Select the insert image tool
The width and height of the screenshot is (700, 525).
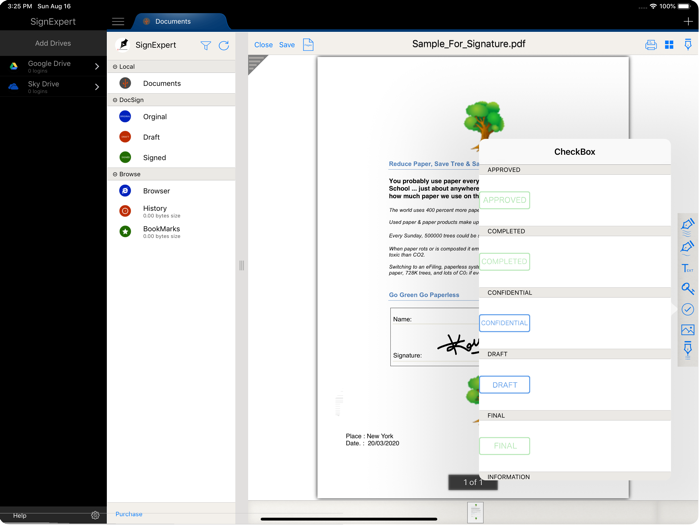(x=688, y=330)
